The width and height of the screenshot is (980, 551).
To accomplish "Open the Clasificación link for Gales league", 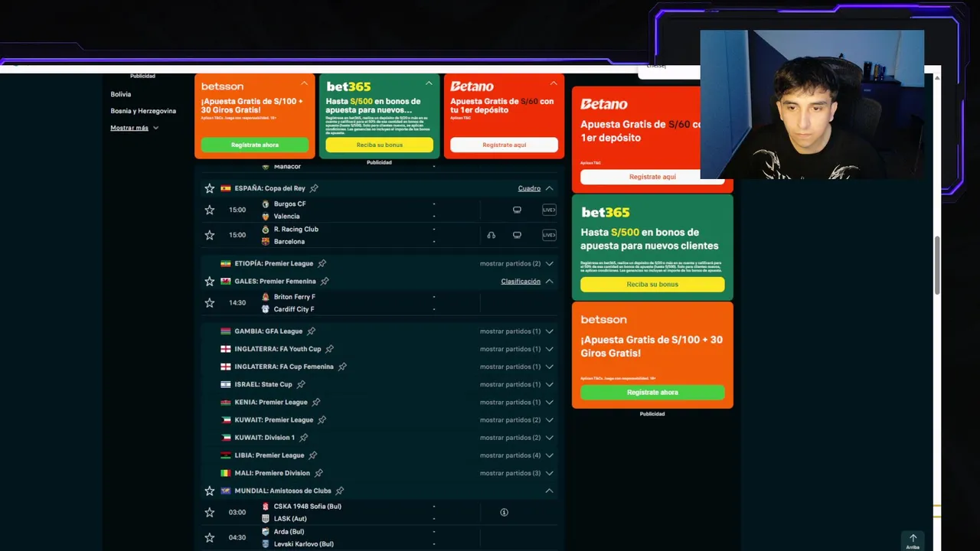I will point(521,282).
